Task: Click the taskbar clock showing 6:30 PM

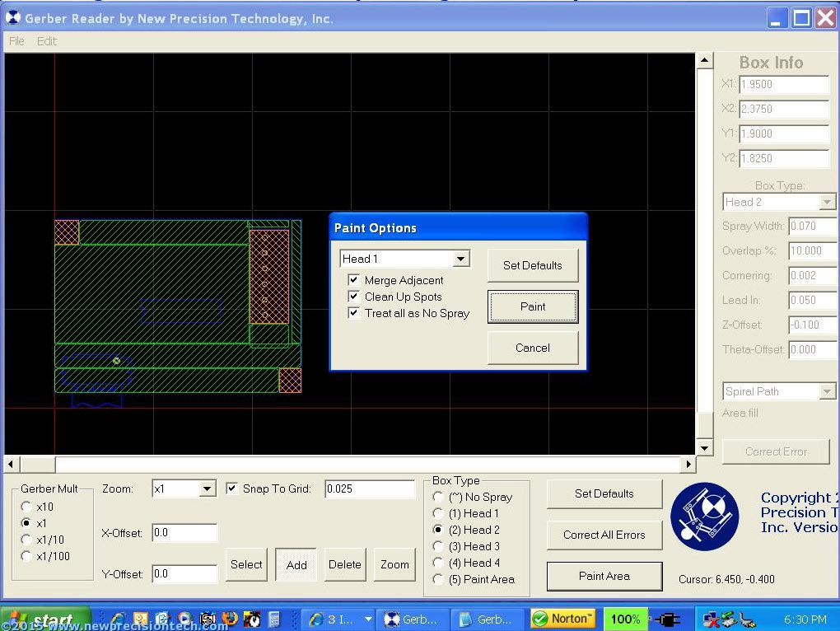Action: pyautogui.click(x=805, y=619)
